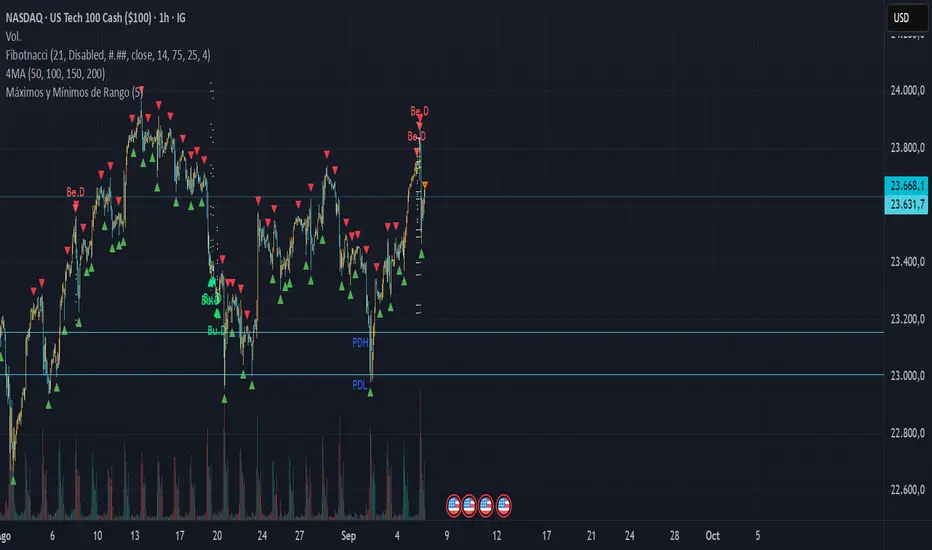Click the 27 date on time axis
932x550 pixels.
tap(300, 536)
